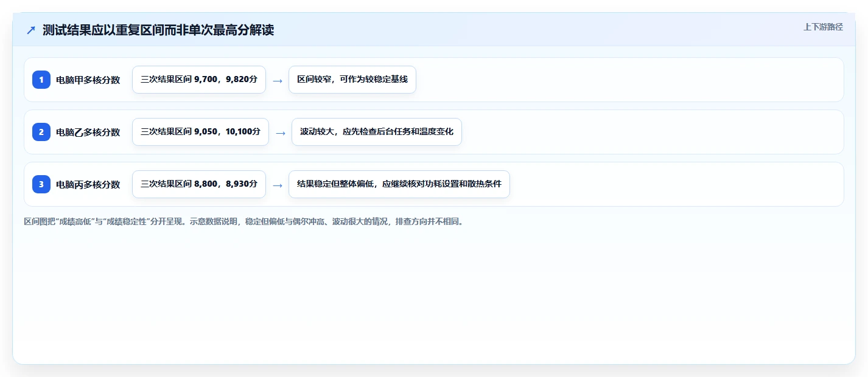This screenshot has height=377, width=868.
Task: Click the step 3 number badge
Action: click(41, 184)
